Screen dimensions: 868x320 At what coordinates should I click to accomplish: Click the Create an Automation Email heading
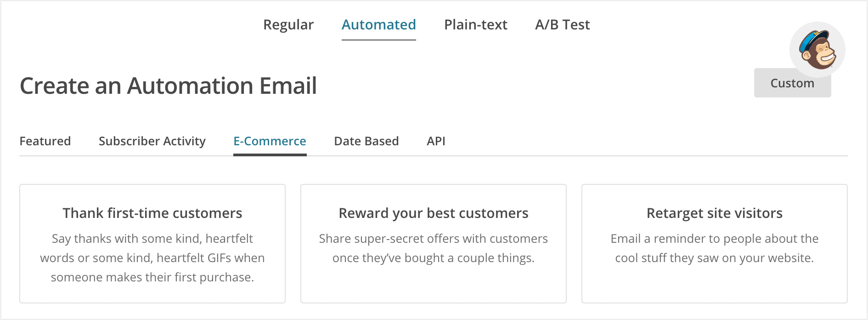(168, 86)
